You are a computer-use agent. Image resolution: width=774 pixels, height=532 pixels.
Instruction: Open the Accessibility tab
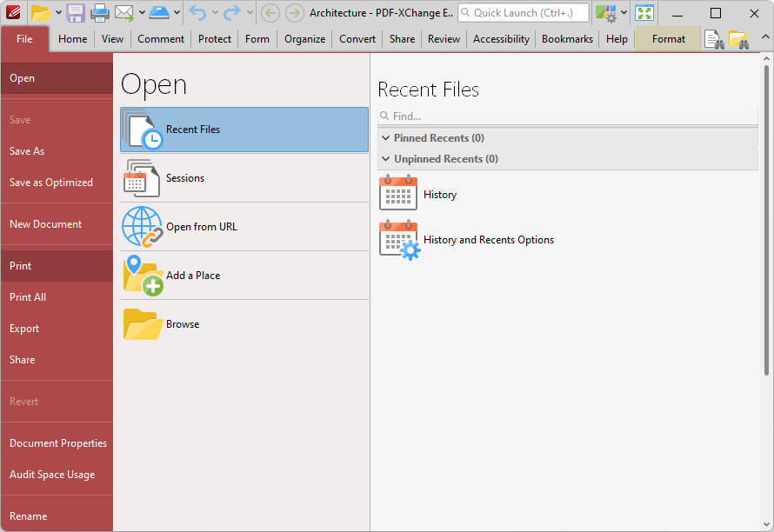coord(501,39)
